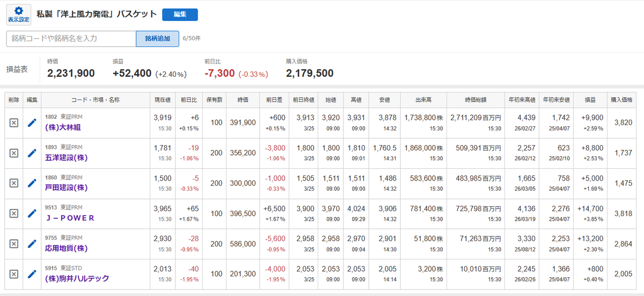Image resolution: width=644 pixels, height=296 pixels.
Task: Click the 年初来高値 column header
Action: pos(522,100)
